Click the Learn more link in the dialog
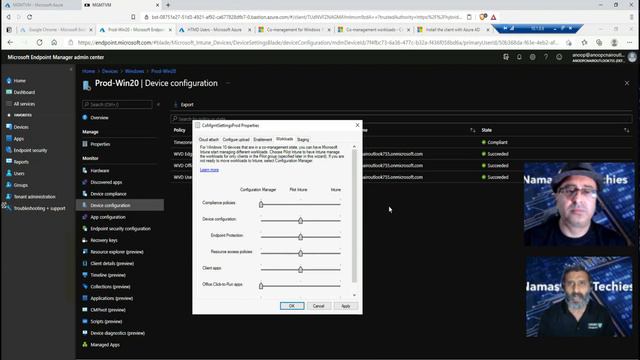 pyautogui.click(x=209, y=170)
